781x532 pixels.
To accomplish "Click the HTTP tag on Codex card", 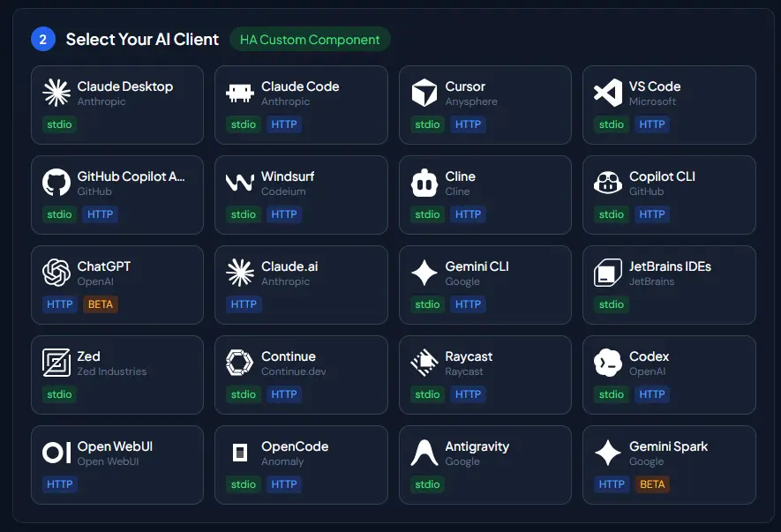I will (652, 394).
